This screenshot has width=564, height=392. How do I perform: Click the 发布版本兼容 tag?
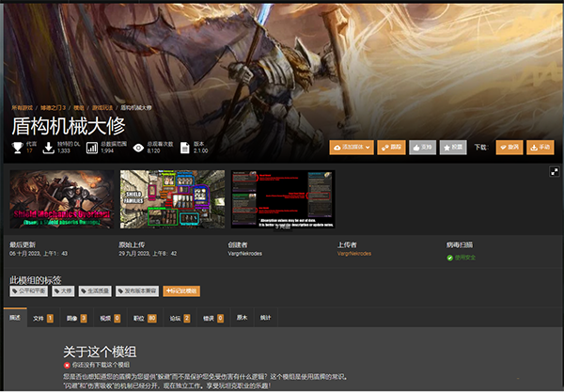coord(137,290)
